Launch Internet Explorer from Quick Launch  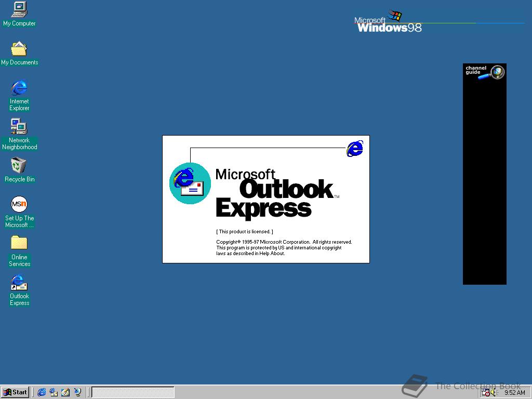coord(42,392)
